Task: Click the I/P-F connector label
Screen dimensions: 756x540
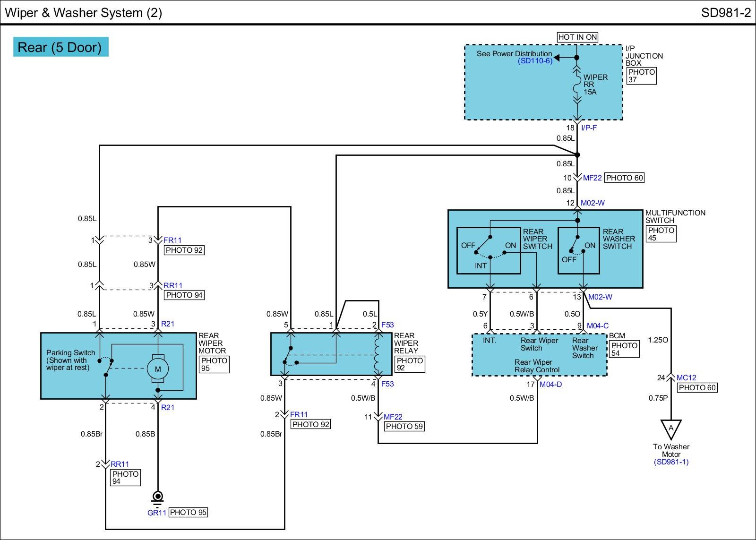Action: point(589,128)
